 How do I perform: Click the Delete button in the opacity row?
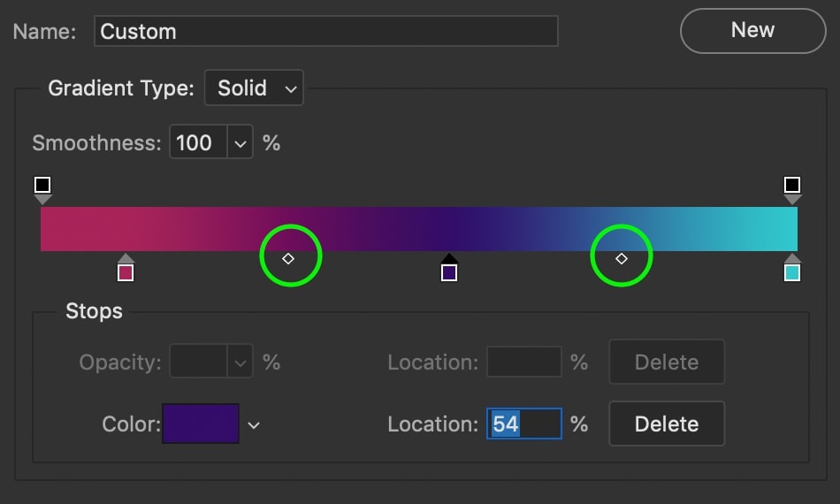click(x=667, y=363)
